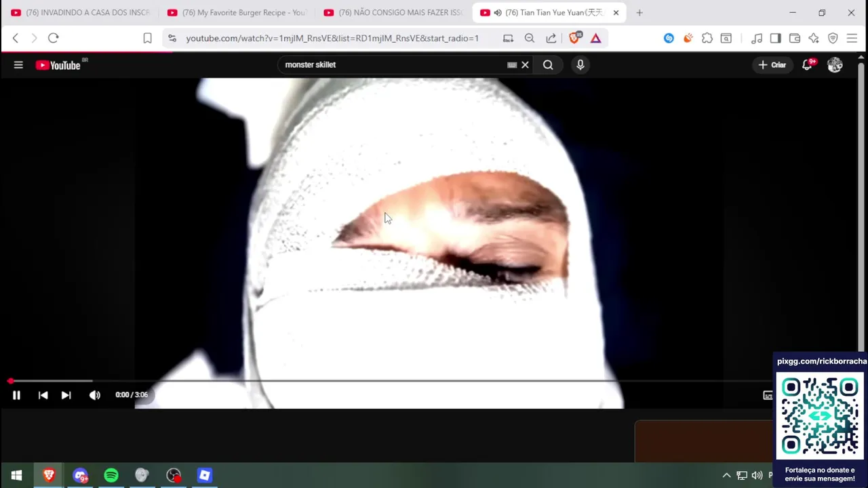This screenshot has width=868, height=488.
Task: Skip to the previous video
Action: point(43,395)
